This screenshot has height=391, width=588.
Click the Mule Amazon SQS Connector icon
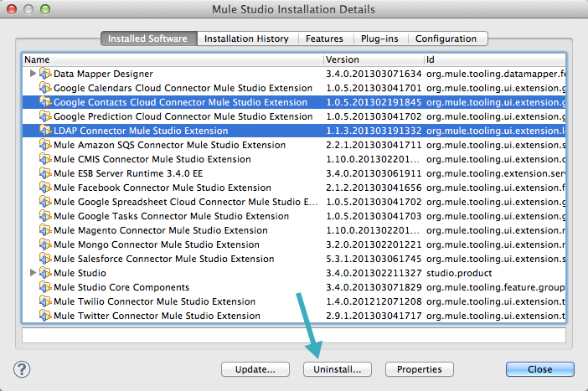(45, 145)
